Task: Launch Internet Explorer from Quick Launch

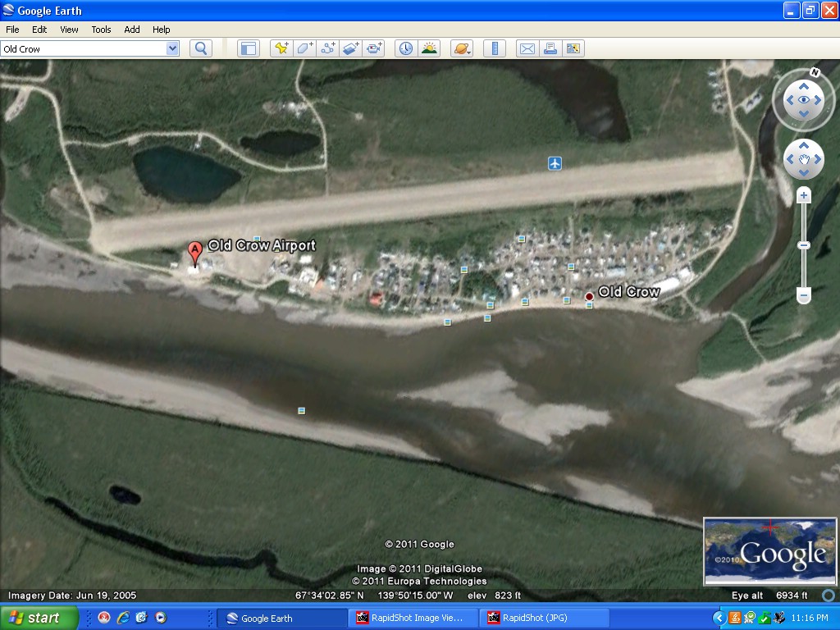Action: point(123,618)
